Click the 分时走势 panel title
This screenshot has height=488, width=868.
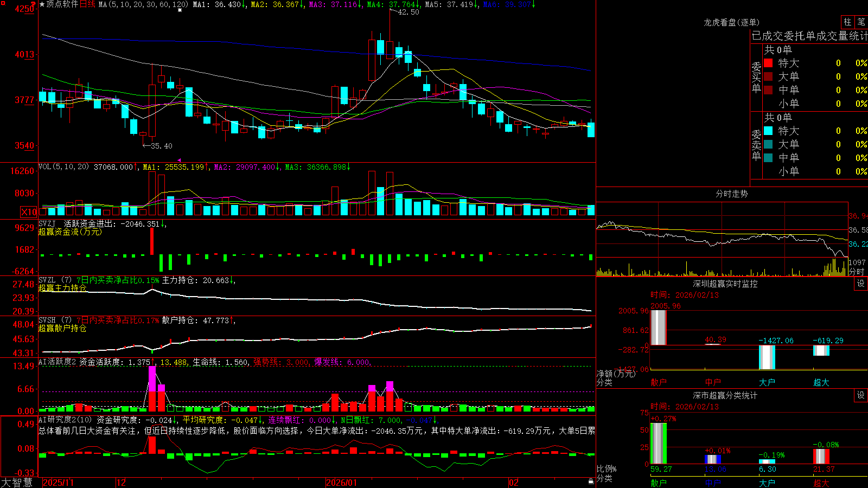pyautogui.click(x=732, y=194)
